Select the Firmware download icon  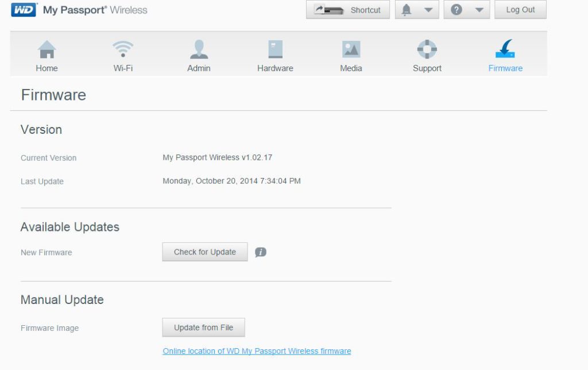point(505,49)
